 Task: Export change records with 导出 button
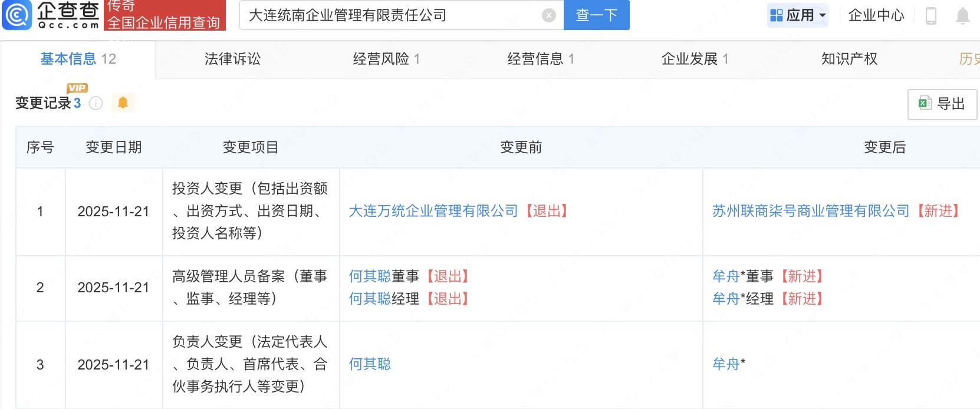point(942,104)
